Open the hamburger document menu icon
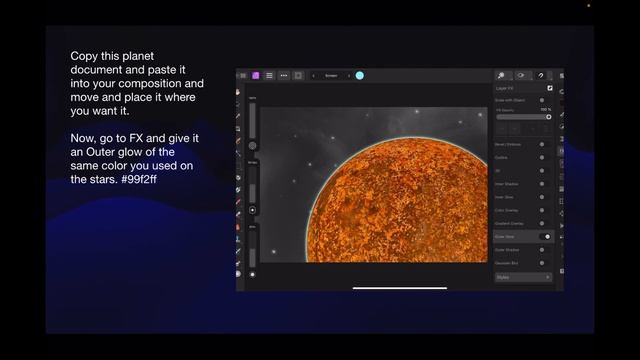 [x=269, y=76]
